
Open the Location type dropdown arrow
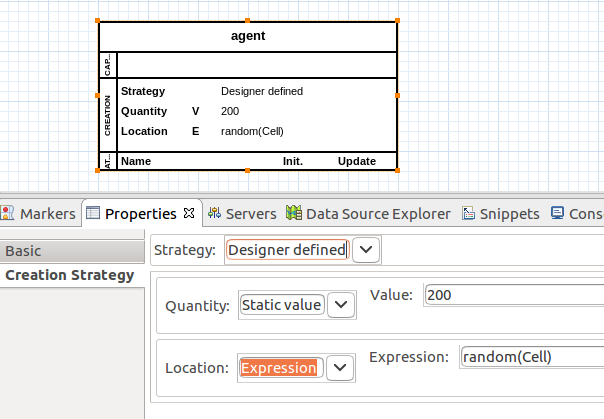click(x=340, y=368)
